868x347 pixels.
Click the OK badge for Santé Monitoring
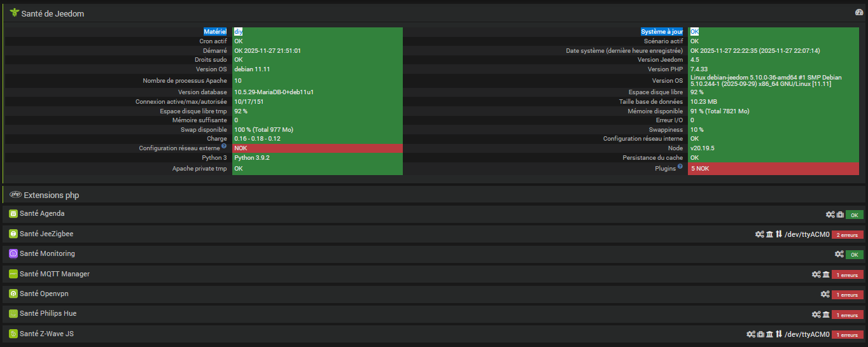tap(854, 255)
